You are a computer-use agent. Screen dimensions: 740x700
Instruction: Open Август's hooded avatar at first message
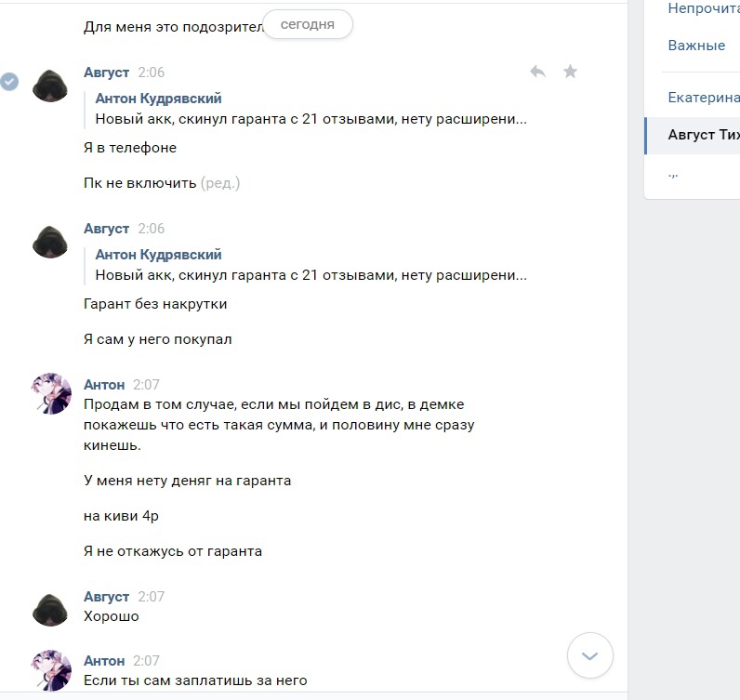tap(50, 86)
